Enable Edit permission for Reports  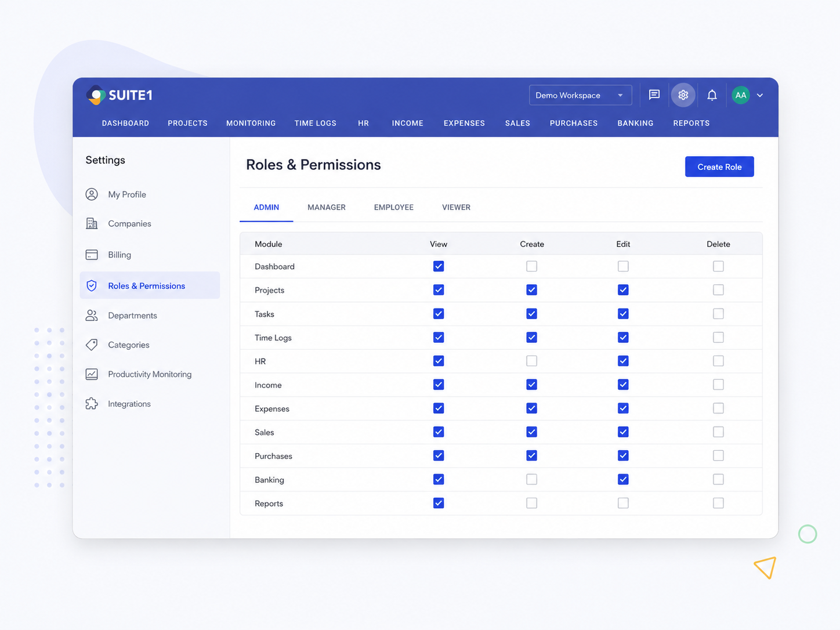623,503
